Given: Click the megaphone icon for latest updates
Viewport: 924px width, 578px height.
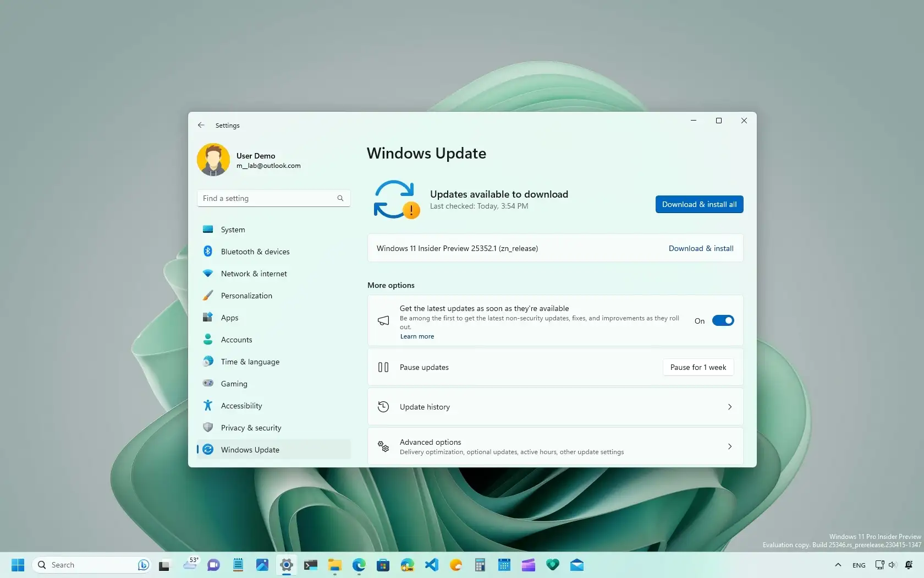Looking at the screenshot, I should pyautogui.click(x=383, y=320).
